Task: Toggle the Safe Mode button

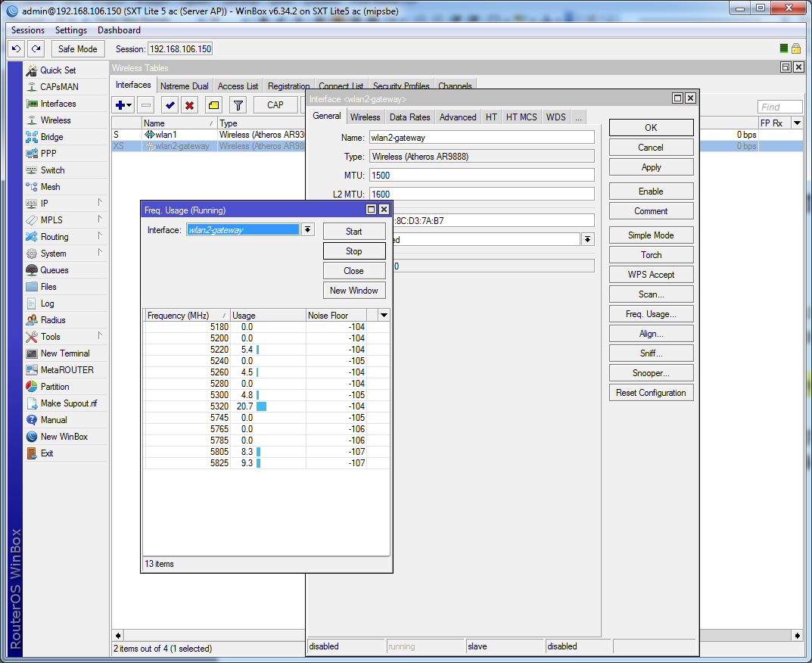Action: (x=77, y=48)
